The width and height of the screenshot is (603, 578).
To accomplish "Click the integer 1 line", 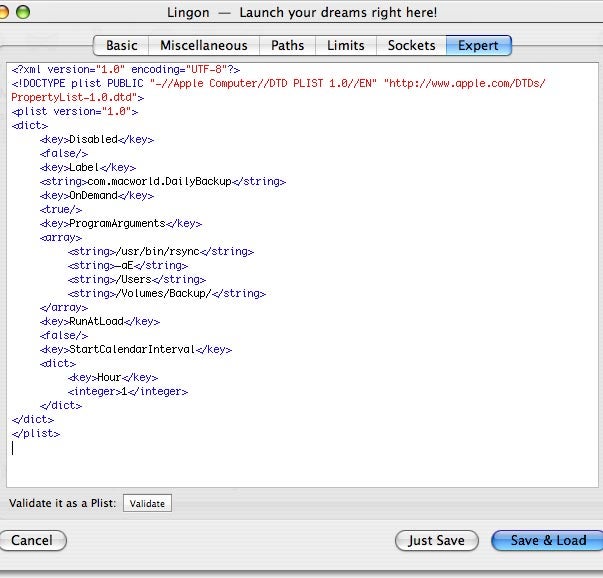I will point(128,391).
